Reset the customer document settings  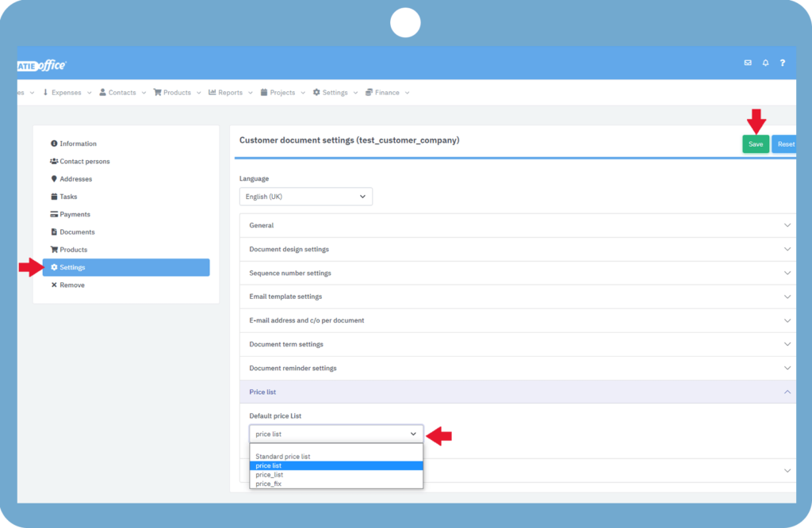(x=784, y=144)
